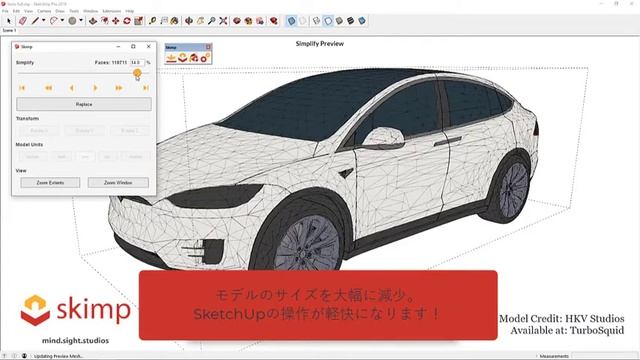Select the Circle shape tool

point(72,21)
